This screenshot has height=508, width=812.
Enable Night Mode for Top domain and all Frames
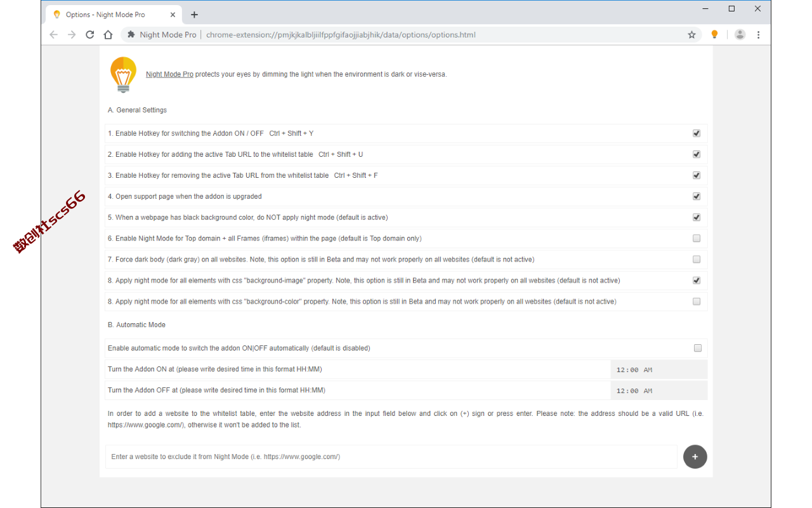(697, 238)
